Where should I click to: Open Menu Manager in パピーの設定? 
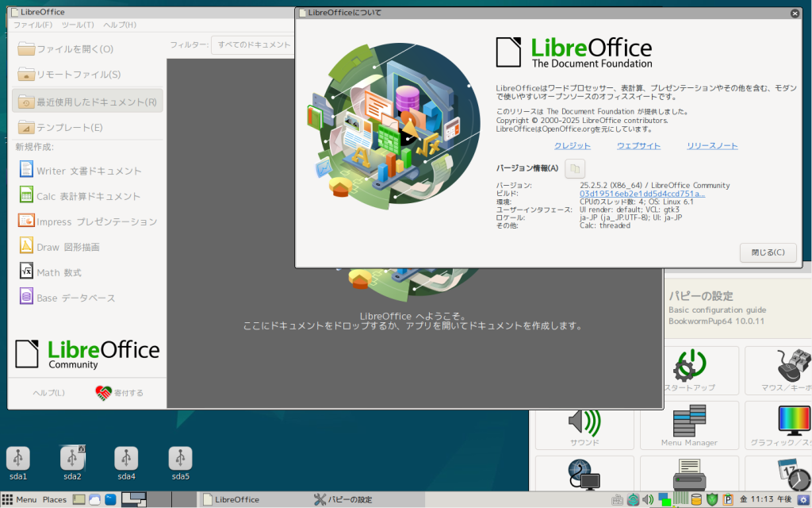tap(689, 425)
